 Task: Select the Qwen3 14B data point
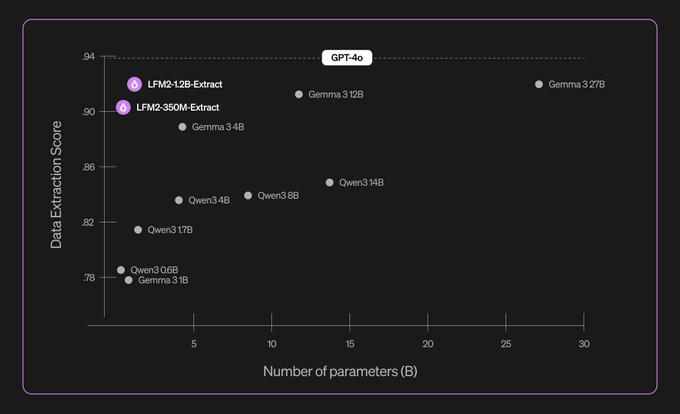[x=329, y=182]
